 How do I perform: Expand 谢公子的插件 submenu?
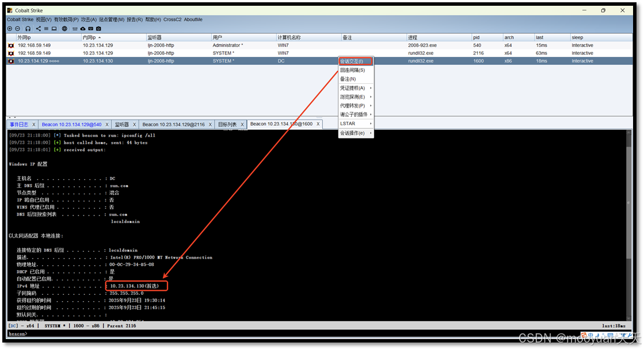tap(356, 114)
